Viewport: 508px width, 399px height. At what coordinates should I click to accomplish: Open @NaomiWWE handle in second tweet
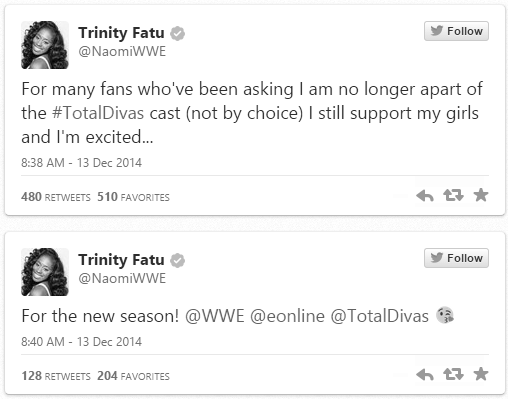[122, 279]
